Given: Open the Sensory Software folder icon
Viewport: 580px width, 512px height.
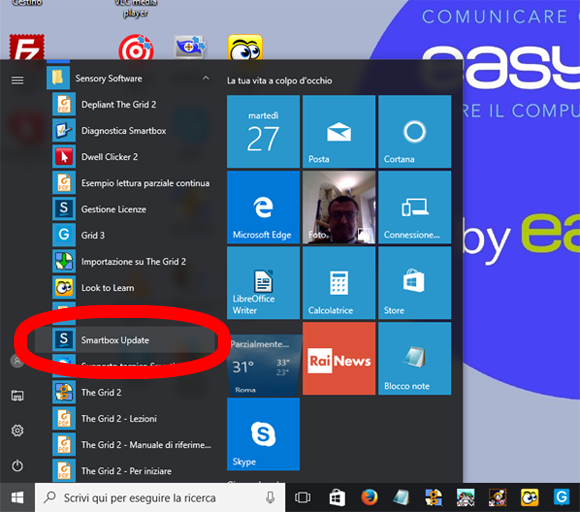Looking at the screenshot, I should (x=58, y=78).
